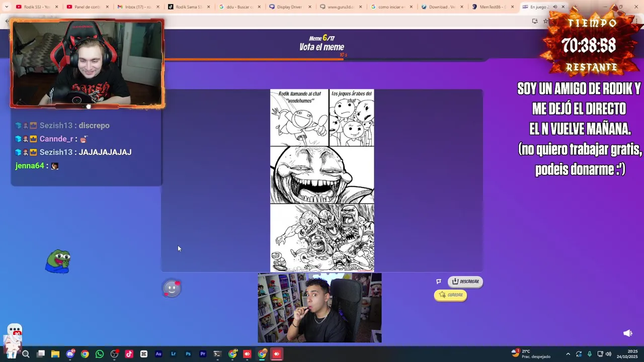Click chat username jenna64
Viewport: 644px width, 362px height.
coord(30,166)
